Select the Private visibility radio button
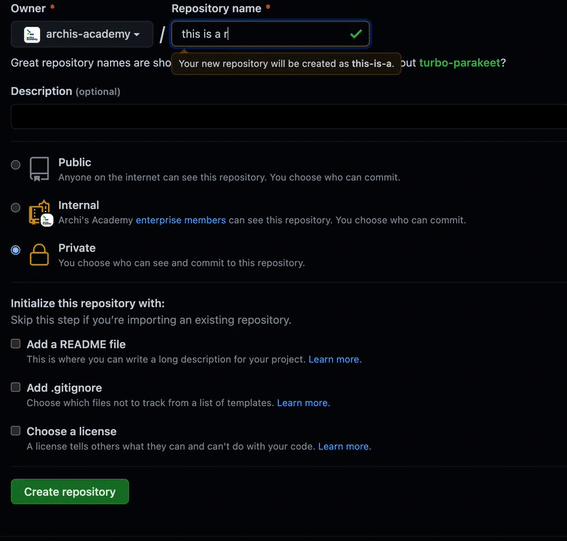The height and width of the screenshot is (541, 567). pos(16,250)
